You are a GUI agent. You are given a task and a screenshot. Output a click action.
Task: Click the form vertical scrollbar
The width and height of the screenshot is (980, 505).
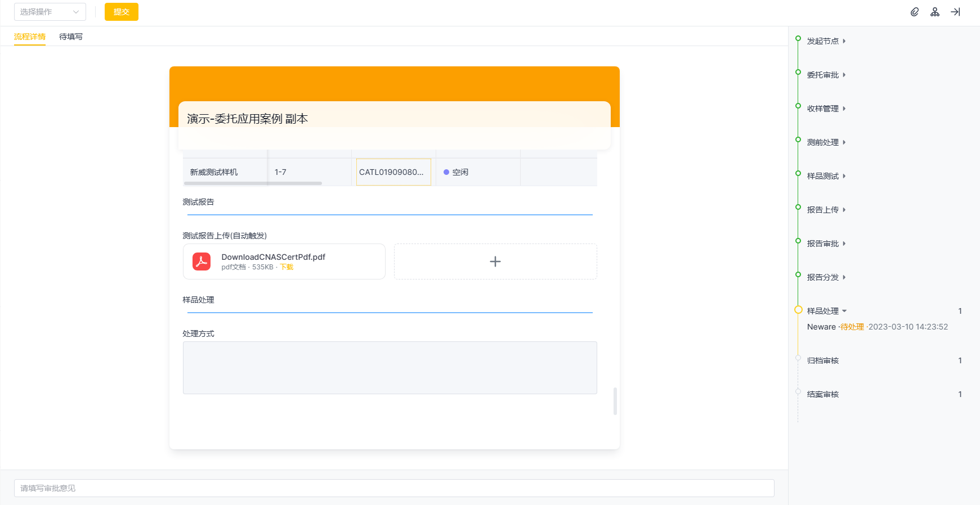615,401
